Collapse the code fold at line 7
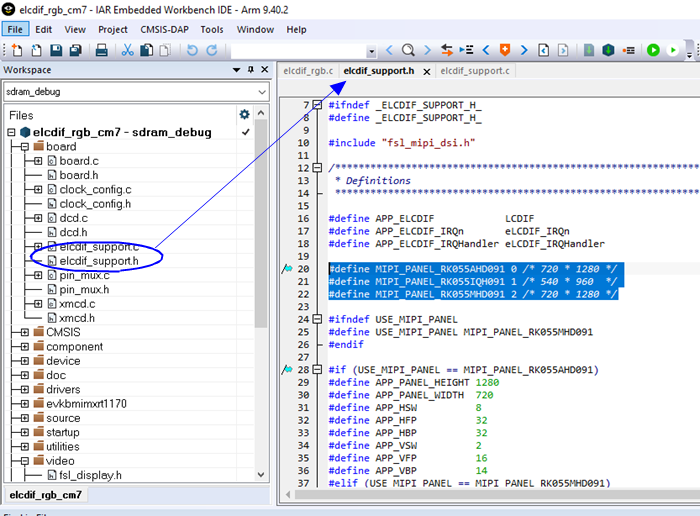Viewport: 700px width, 516px height. click(x=317, y=105)
